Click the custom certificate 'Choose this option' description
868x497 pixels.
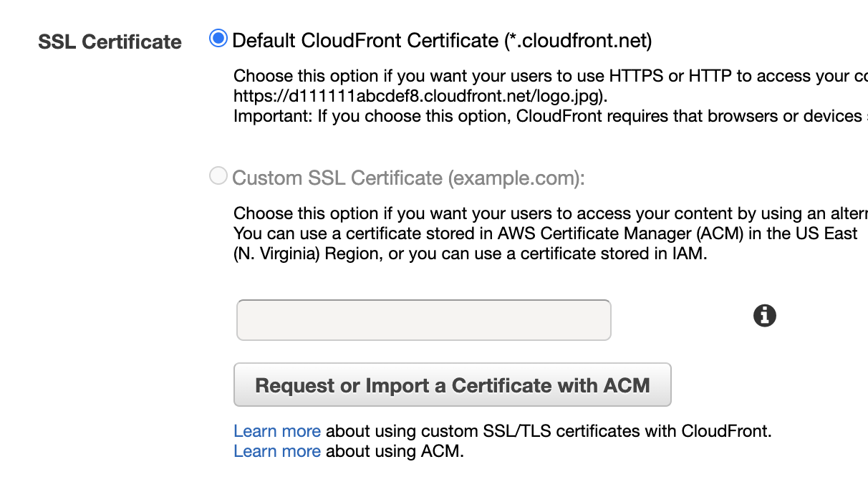pos(551,213)
